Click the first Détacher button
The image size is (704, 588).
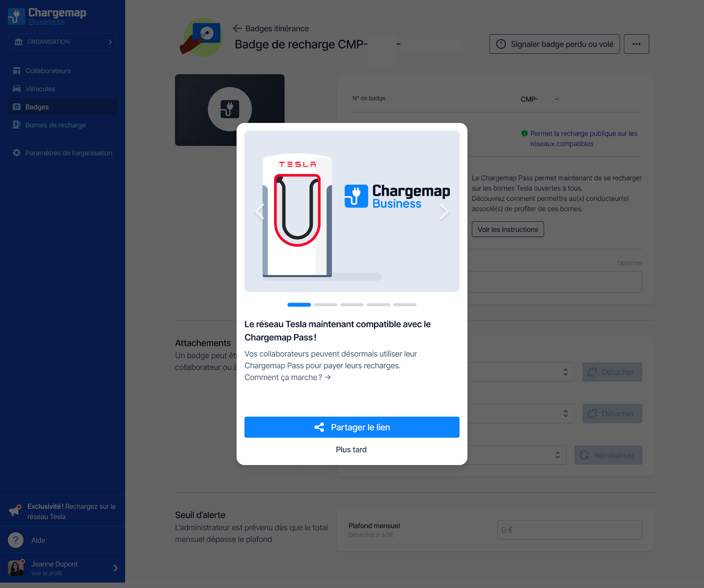[x=612, y=372]
